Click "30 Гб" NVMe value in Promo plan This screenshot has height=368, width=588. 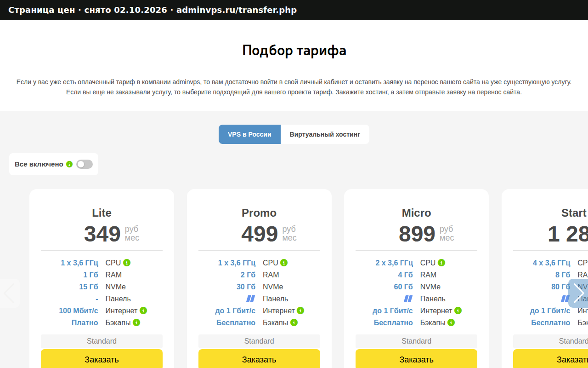coord(246,287)
